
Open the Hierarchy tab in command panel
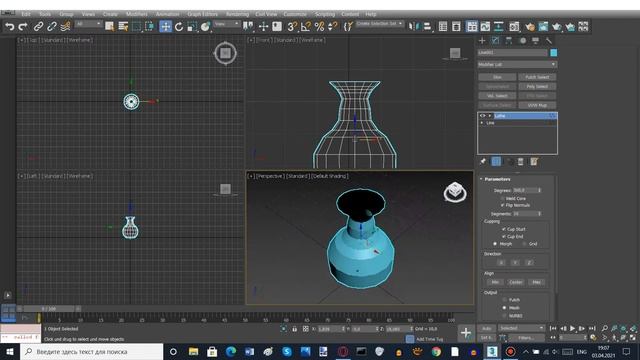tap(509, 40)
